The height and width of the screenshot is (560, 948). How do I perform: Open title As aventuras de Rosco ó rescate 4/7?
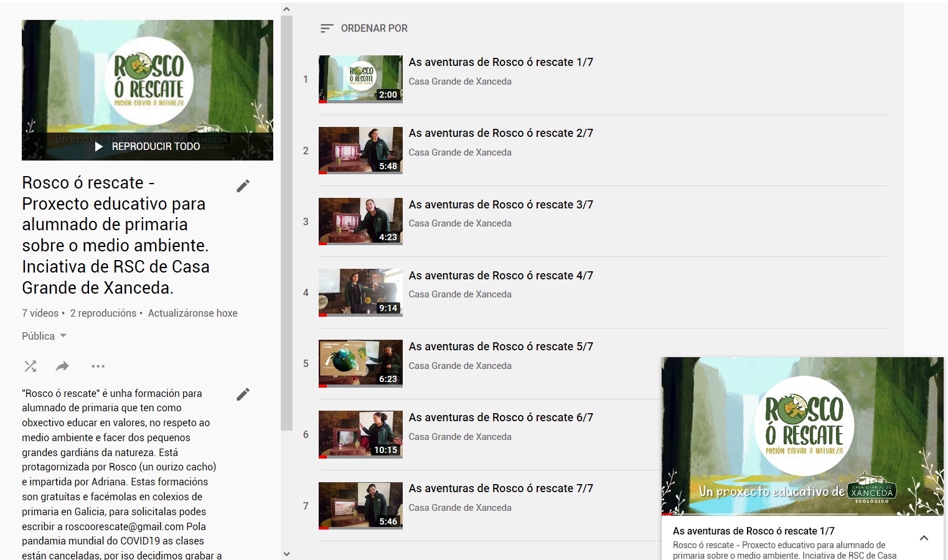(500, 276)
